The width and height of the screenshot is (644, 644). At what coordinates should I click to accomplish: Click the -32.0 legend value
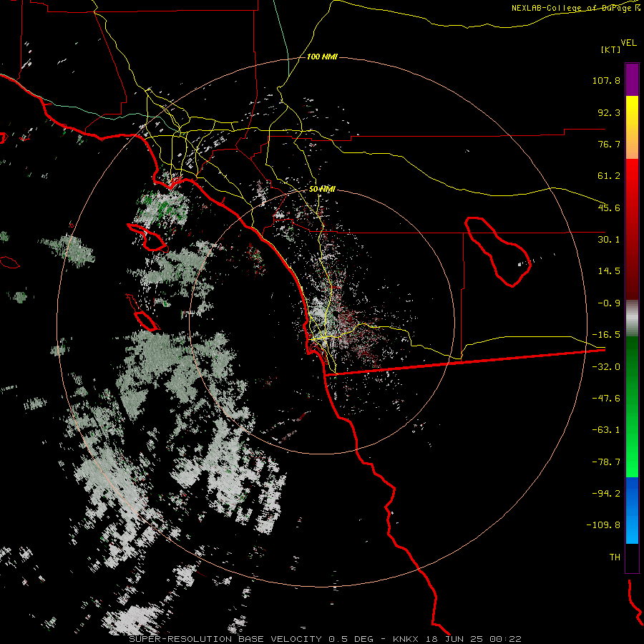coord(606,367)
